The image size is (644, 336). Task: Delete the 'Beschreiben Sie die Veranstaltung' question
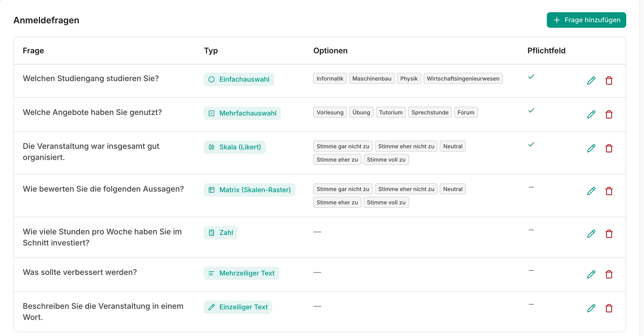tap(609, 308)
